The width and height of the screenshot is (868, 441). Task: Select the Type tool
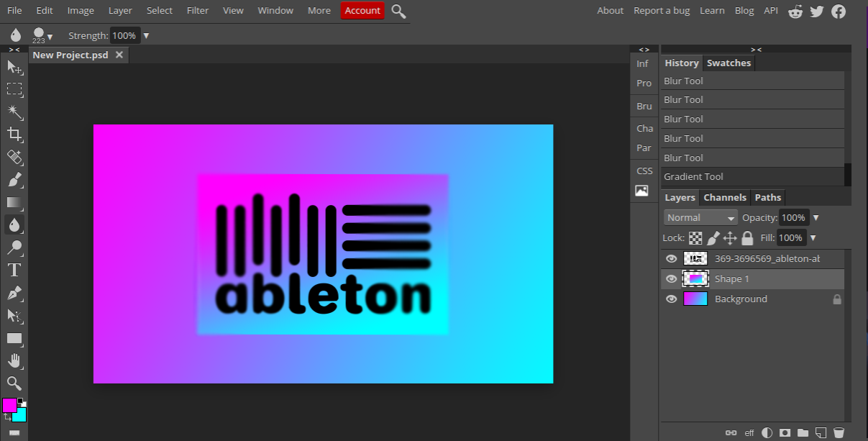[x=14, y=270]
